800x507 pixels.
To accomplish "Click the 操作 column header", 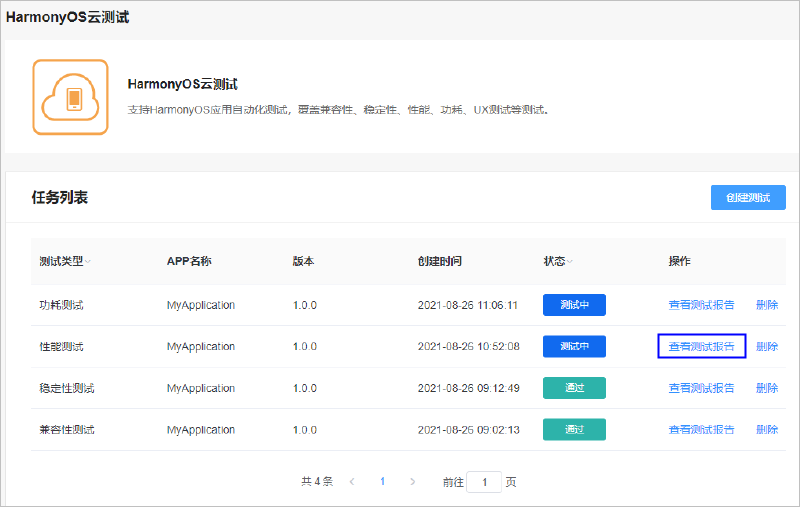I will pos(680,261).
